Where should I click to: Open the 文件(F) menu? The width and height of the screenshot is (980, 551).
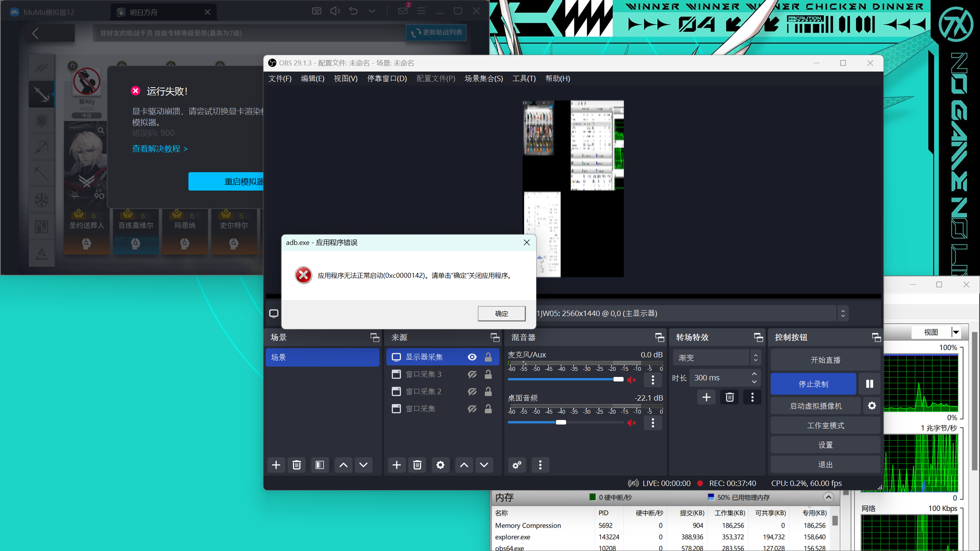coord(280,78)
